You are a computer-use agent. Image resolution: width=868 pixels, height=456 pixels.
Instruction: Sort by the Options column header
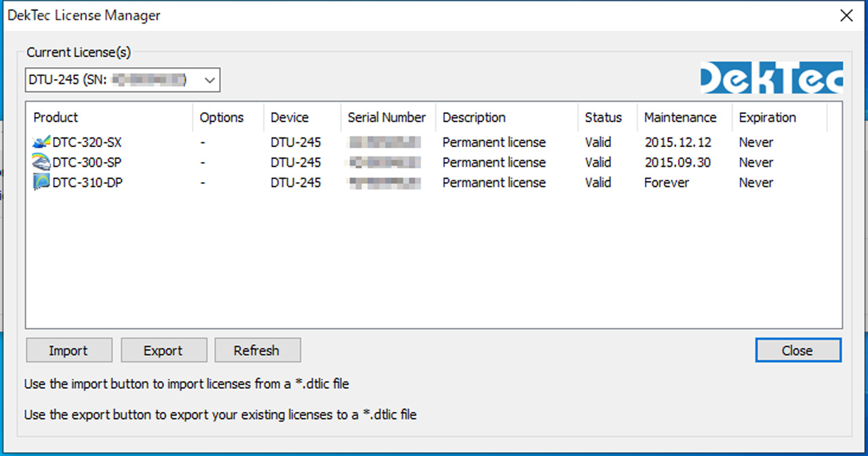point(229,117)
